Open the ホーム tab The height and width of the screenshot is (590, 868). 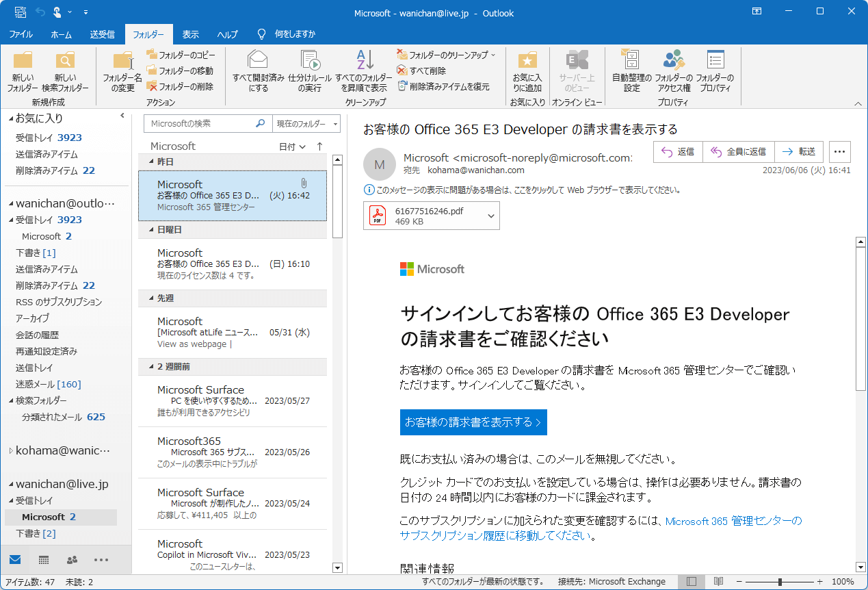(x=62, y=34)
